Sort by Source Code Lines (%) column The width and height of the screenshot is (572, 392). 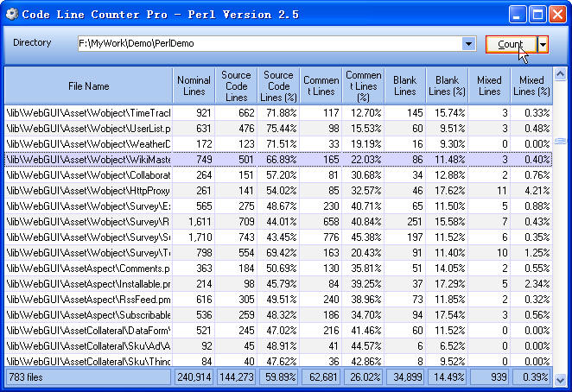pyautogui.click(x=278, y=86)
